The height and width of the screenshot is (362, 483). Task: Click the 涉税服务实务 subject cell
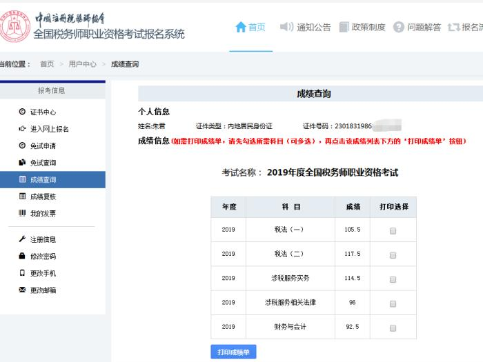pyautogui.click(x=290, y=278)
